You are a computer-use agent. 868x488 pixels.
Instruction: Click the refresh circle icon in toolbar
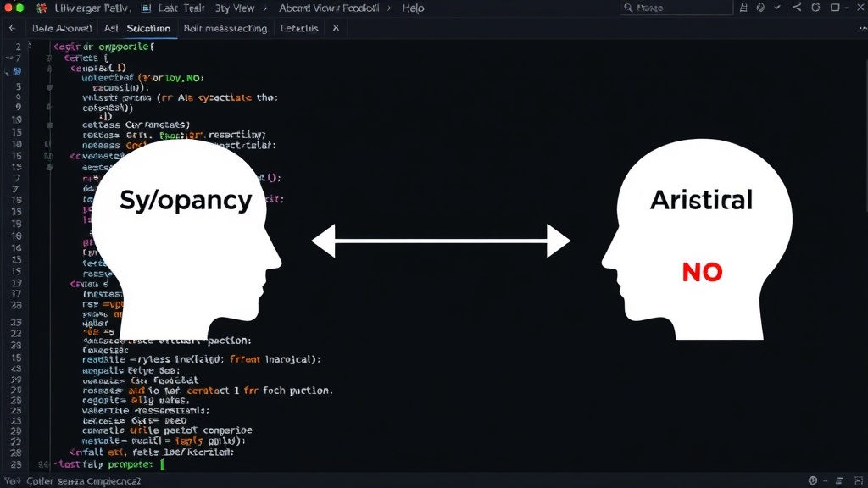click(815, 8)
